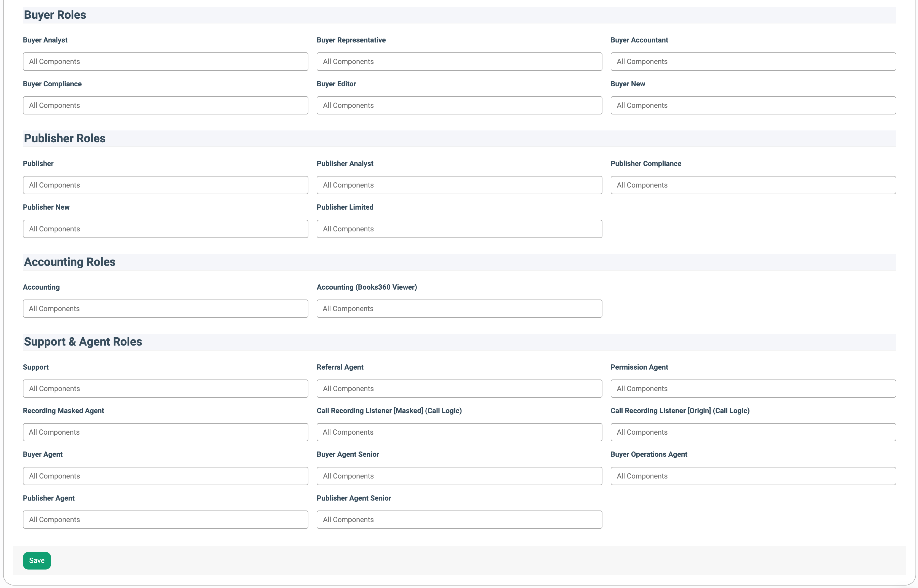The height and width of the screenshot is (588, 918).
Task: Click the Referral Agent label
Action: click(x=340, y=367)
